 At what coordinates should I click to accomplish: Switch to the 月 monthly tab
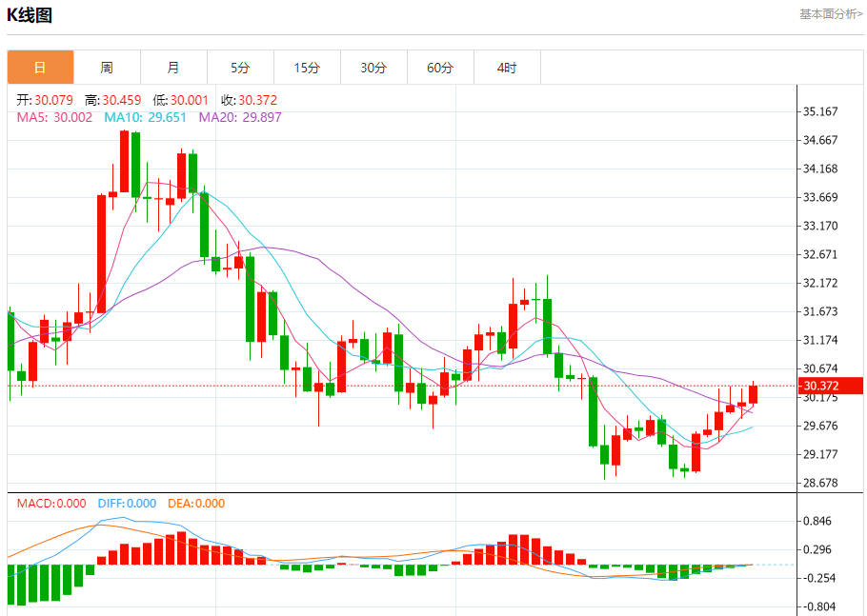click(x=173, y=68)
